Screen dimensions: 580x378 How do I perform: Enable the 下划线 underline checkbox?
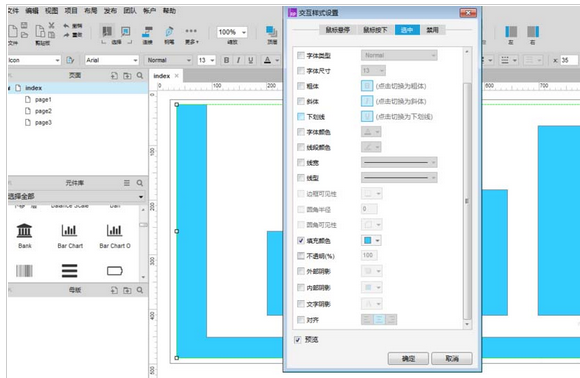(x=301, y=117)
